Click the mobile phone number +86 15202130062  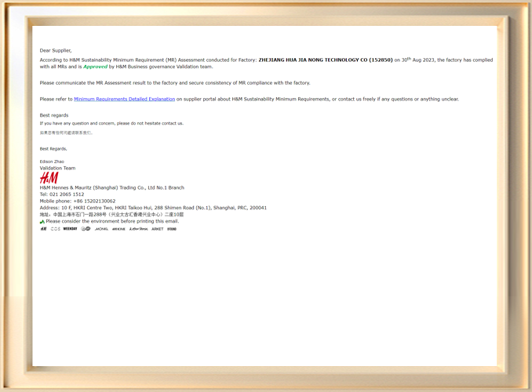tap(94, 201)
